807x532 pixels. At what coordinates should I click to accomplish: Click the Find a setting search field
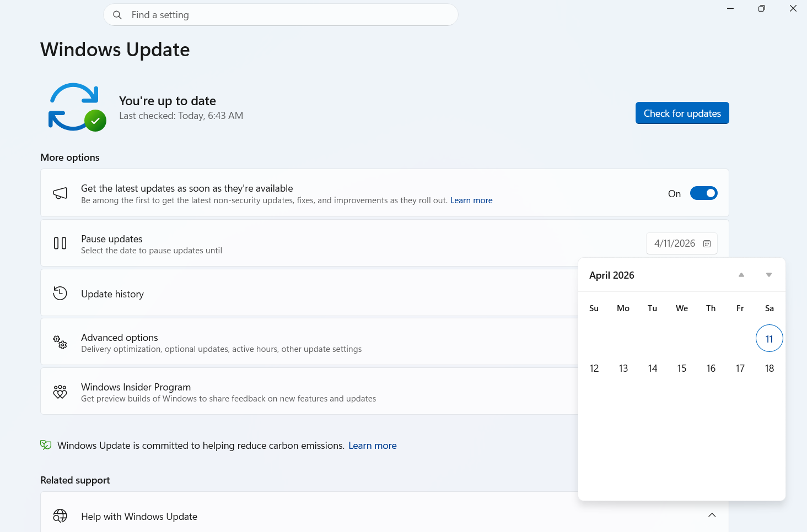(x=281, y=15)
